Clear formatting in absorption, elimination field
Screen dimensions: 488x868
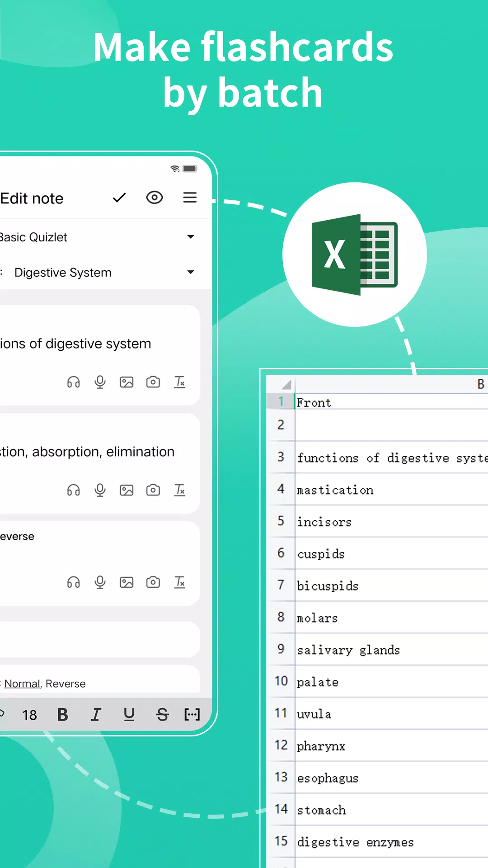click(180, 491)
